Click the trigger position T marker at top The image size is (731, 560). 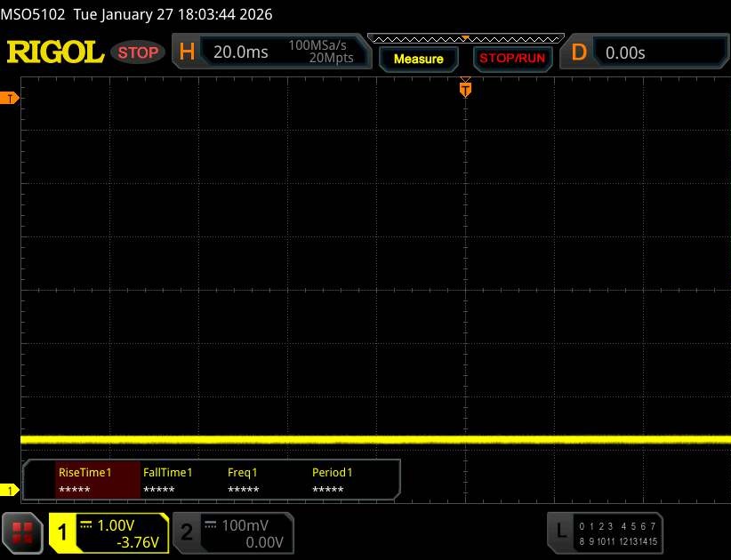pyautogui.click(x=464, y=89)
